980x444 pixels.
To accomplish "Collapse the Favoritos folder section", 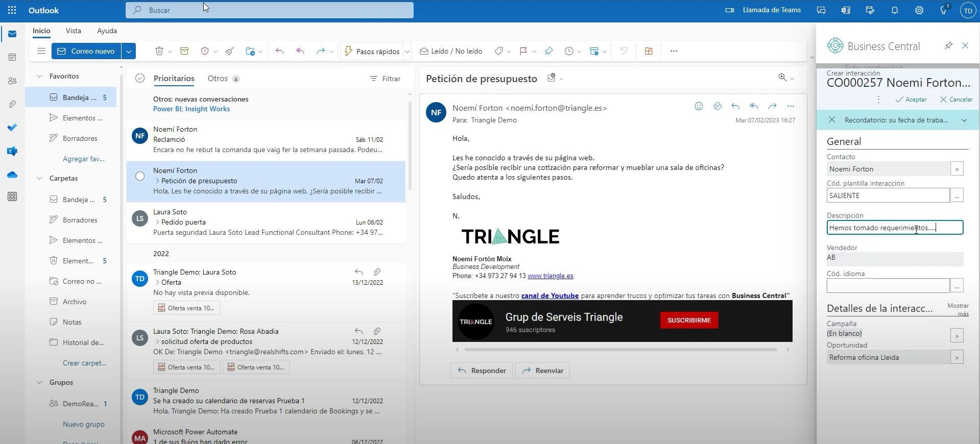I will [39, 76].
